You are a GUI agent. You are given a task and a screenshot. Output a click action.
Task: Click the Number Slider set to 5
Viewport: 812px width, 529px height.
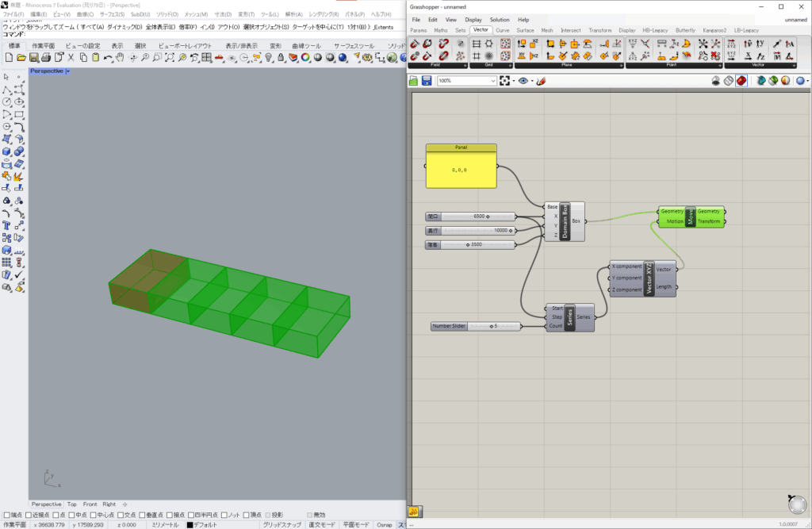point(476,326)
